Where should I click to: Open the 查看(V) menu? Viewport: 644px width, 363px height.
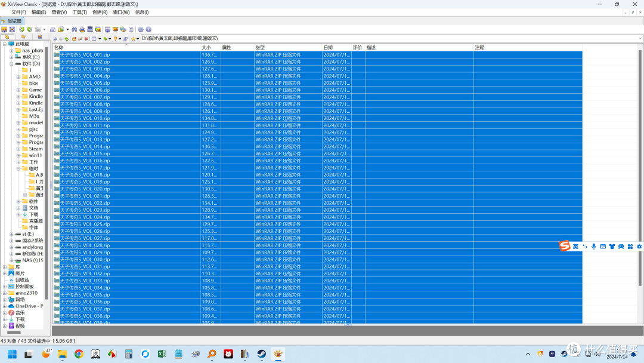(59, 13)
